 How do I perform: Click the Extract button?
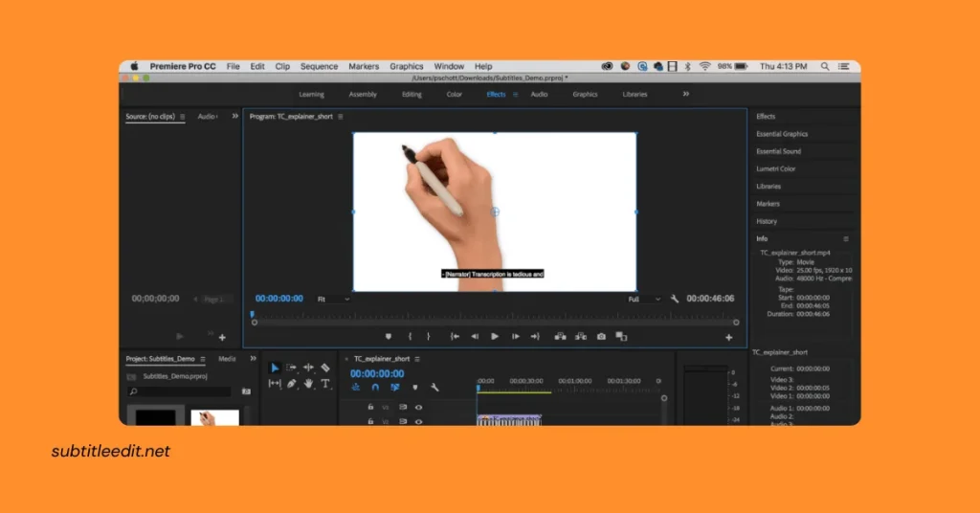pyautogui.click(x=581, y=337)
